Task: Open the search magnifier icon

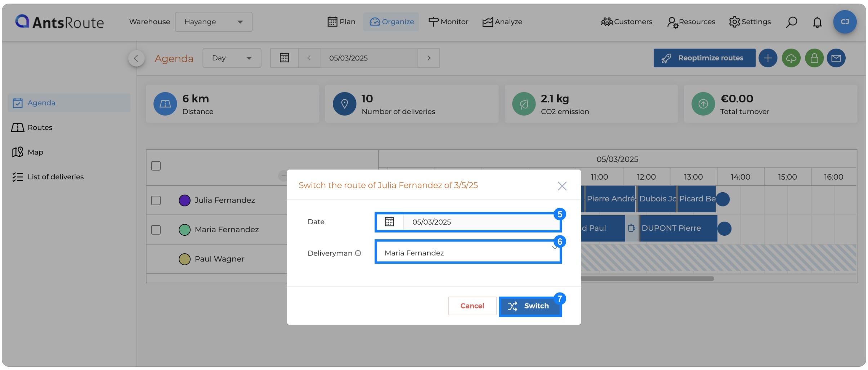Action: coord(791,22)
